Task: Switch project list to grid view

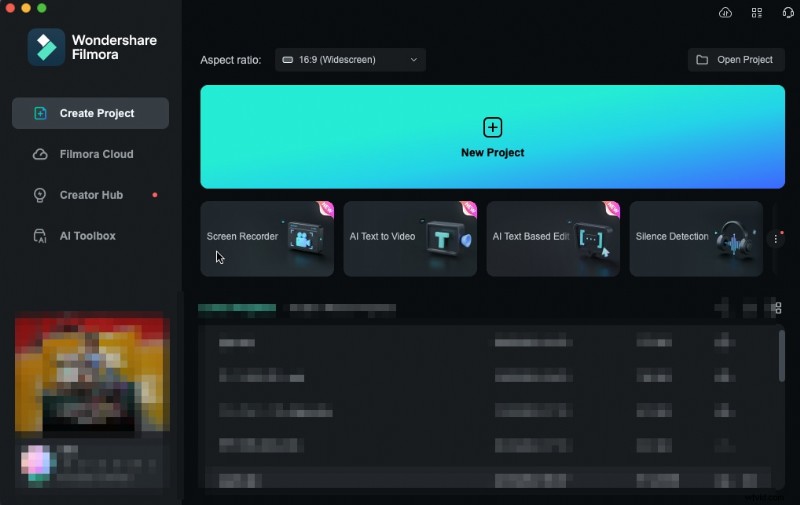Action: (778, 308)
